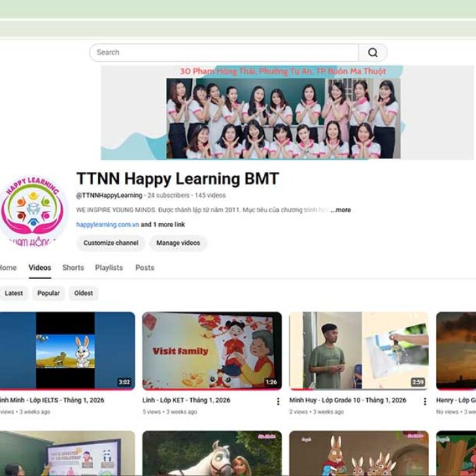Image resolution: width=476 pixels, height=476 pixels.
Task: Select the Latest filter chip
Action: [x=14, y=293]
